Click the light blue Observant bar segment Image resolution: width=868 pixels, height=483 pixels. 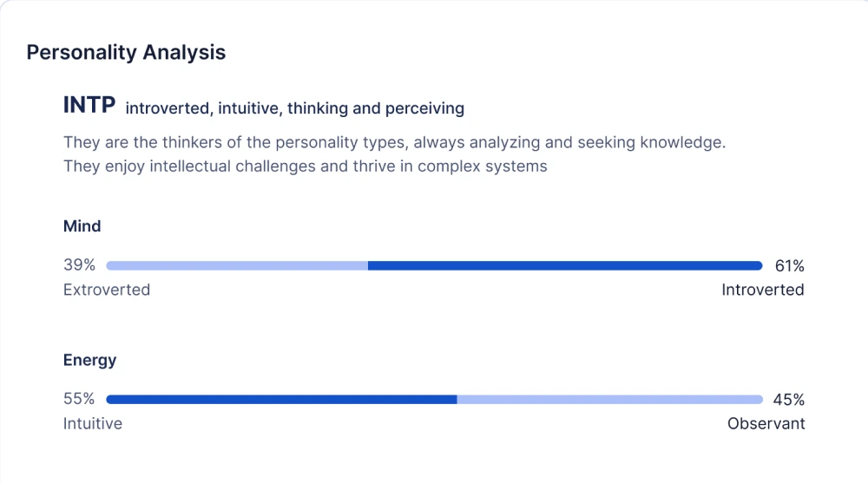pos(609,400)
